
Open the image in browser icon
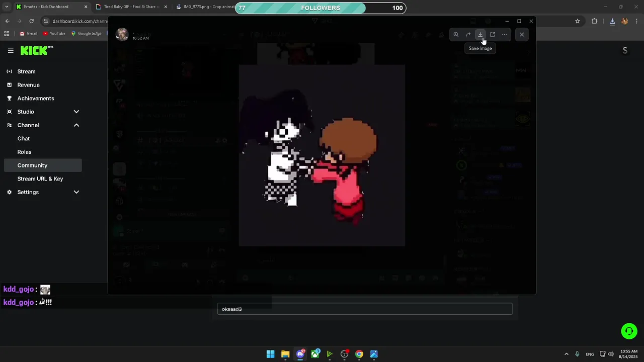point(493,35)
